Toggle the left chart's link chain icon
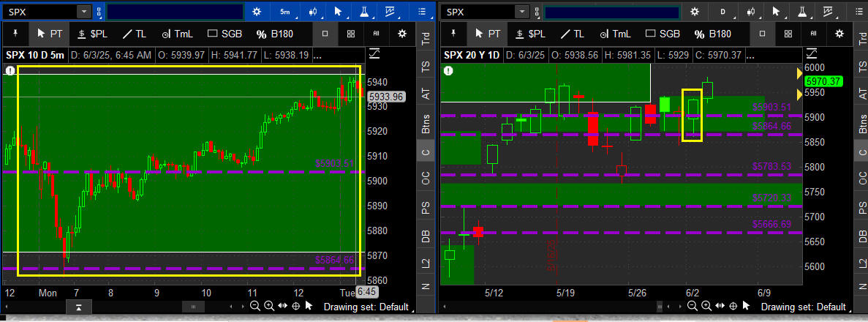 coord(99,12)
